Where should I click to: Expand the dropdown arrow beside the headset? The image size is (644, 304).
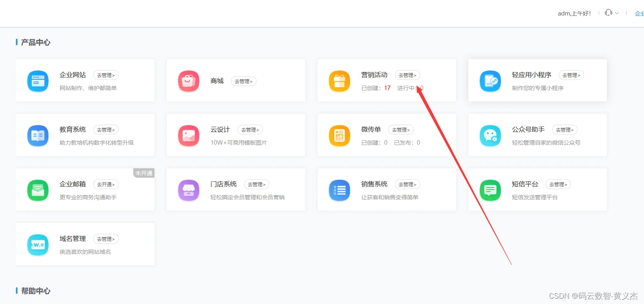[617, 13]
